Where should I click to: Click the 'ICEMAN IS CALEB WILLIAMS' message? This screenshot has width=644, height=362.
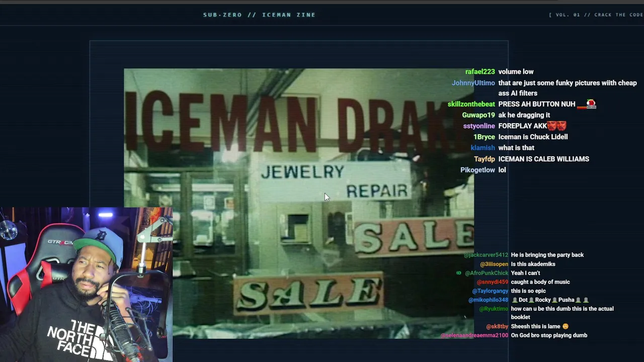click(543, 159)
